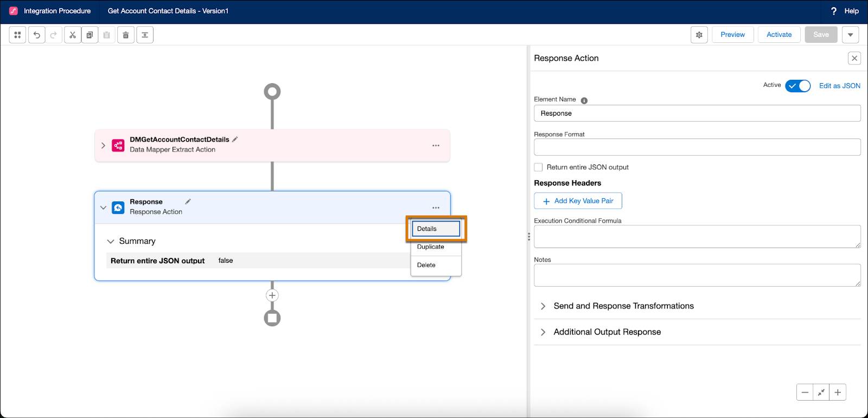Click the Activate button

(779, 35)
